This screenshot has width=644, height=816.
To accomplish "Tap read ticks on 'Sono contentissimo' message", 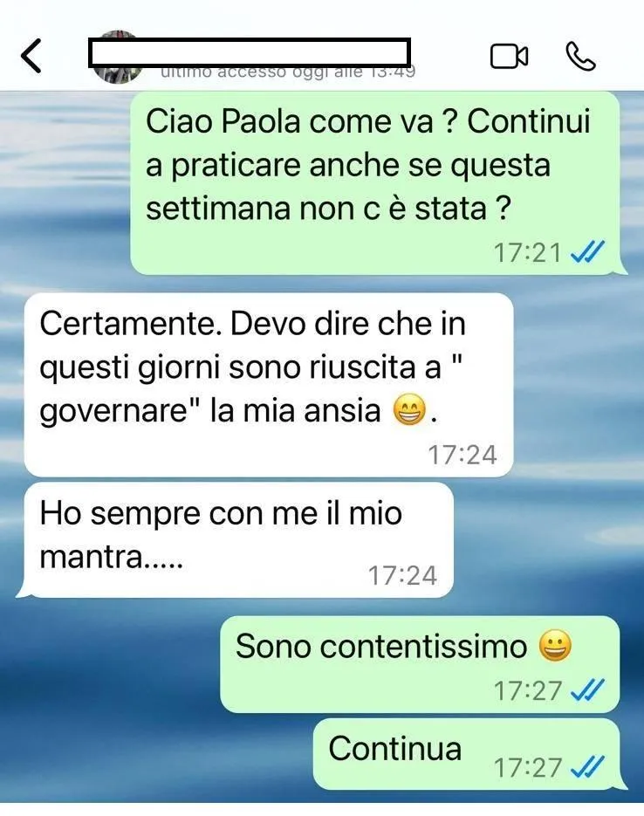I will (588, 690).
